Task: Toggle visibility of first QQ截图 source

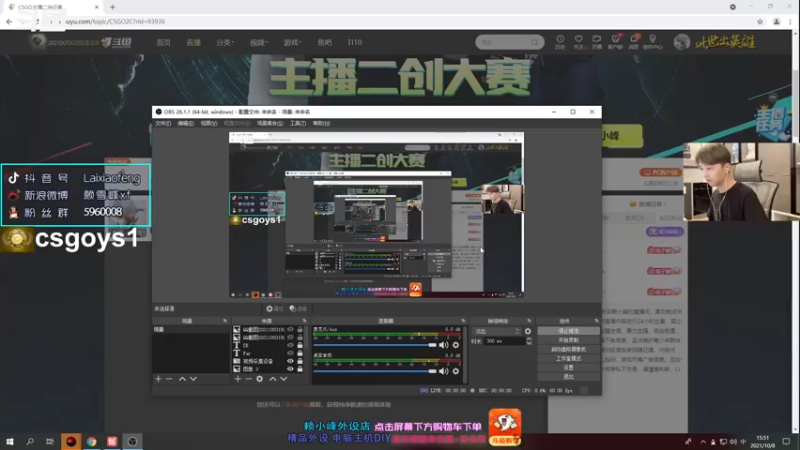Action: [290, 330]
